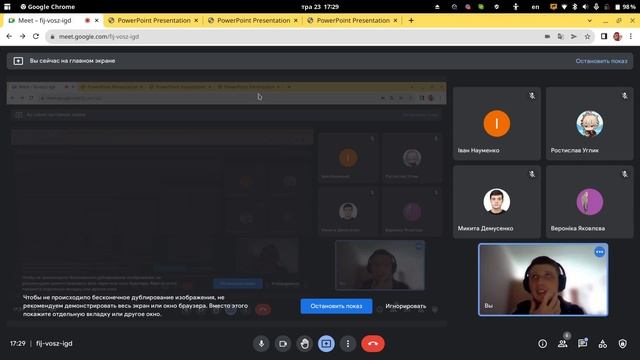Click the address bar with meet.google.com URL
The height and width of the screenshot is (360, 640).
(320, 37)
